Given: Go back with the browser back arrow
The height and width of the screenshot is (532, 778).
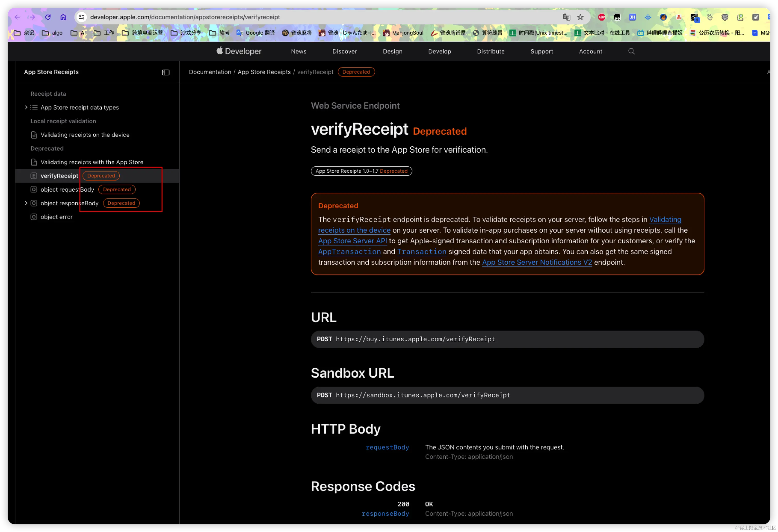Looking at the screenshot, I should coord(17,17).
